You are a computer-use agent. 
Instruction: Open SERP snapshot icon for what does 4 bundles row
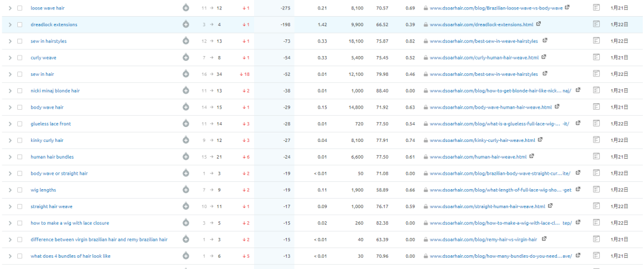596,255
